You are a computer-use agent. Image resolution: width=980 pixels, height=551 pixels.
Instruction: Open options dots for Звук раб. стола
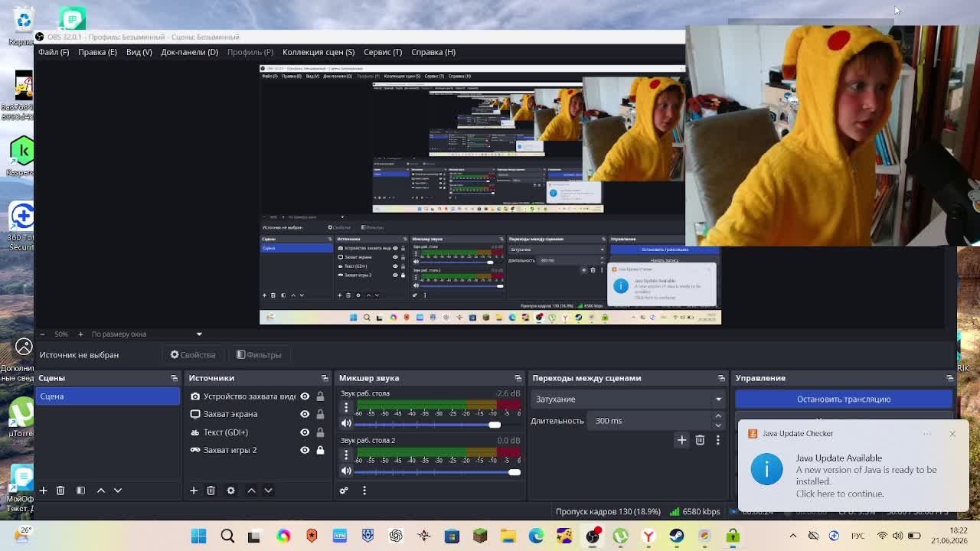(346, 408)
